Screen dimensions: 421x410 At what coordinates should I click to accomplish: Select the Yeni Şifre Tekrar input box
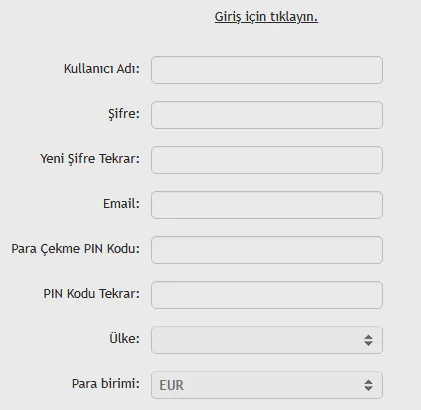pyautogui.click(x=267, y=160)
